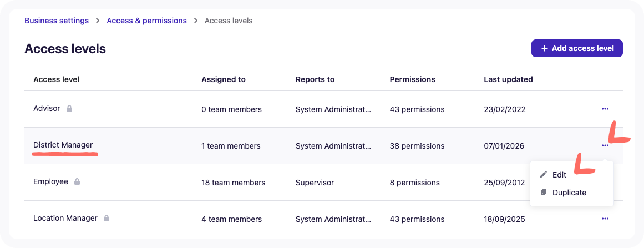This screenshot has width=644, height=248.
Task: Click Add access level button
Action: click(x=577, y=48)
